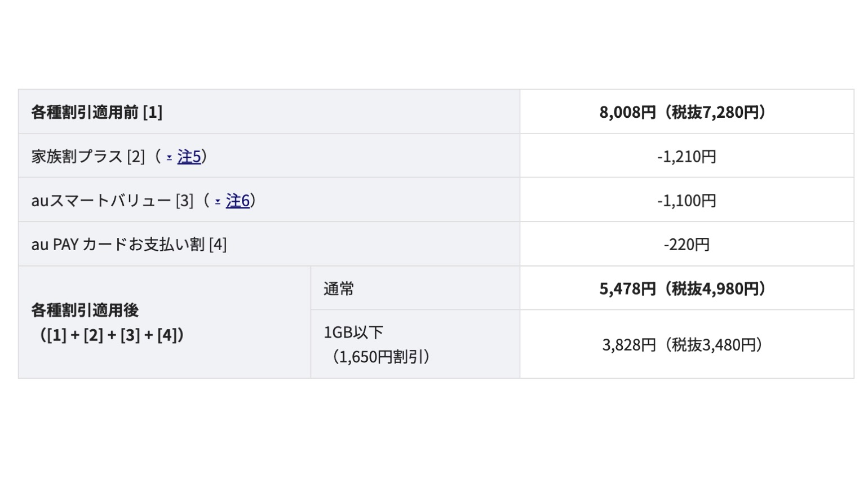
Task: Click the au PAY カードお支払い割 [4] label
Action: pos(129,245)
